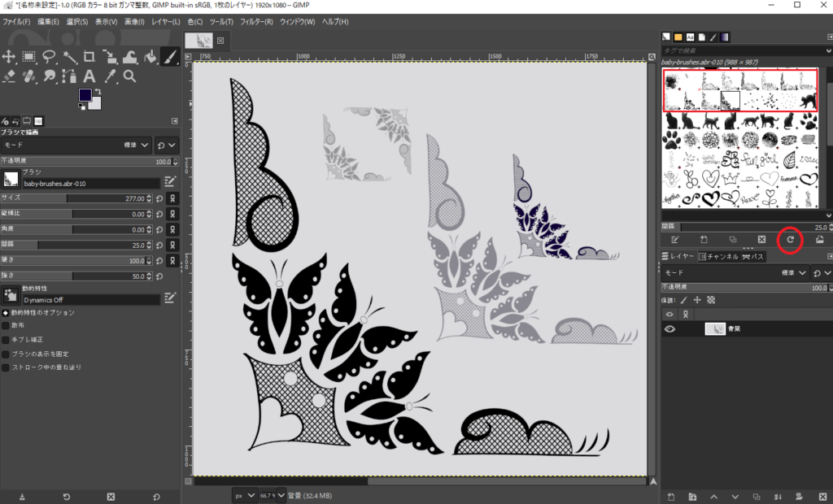Select the Eraser tool

[x=9, y=76]
